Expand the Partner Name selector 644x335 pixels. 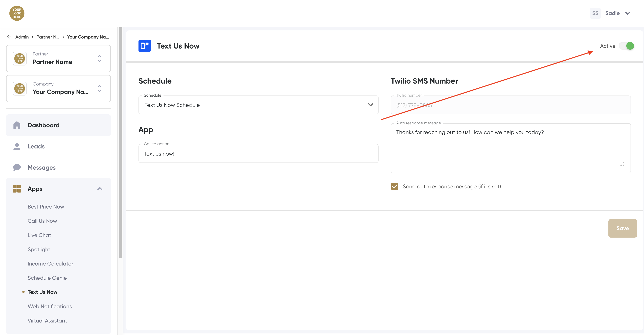[x=99, y=59]
